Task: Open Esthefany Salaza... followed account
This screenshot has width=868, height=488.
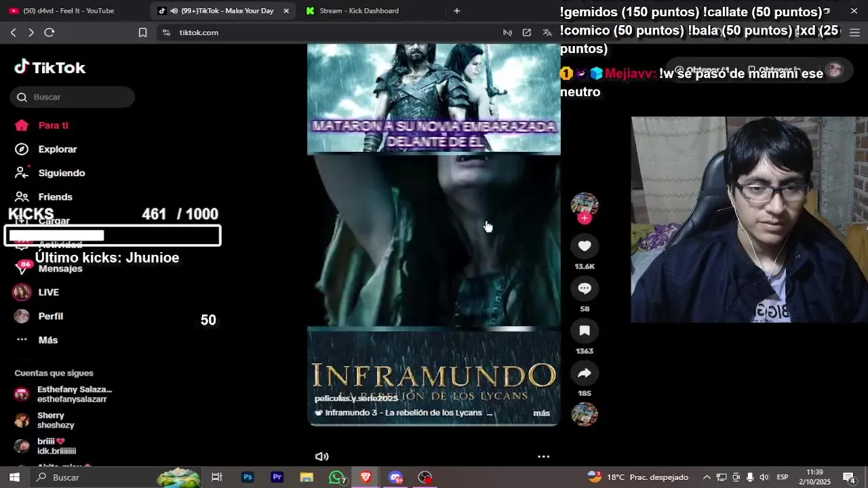Action: coord(63,394)
